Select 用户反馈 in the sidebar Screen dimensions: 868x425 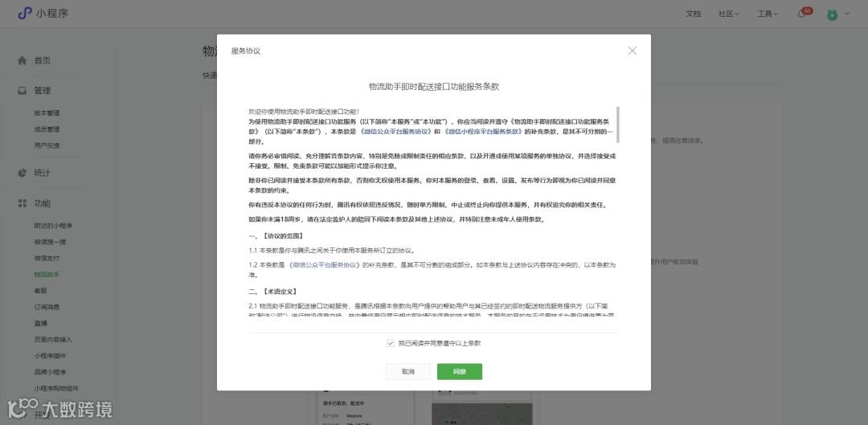pyautogui.click(x=47, y=145)
